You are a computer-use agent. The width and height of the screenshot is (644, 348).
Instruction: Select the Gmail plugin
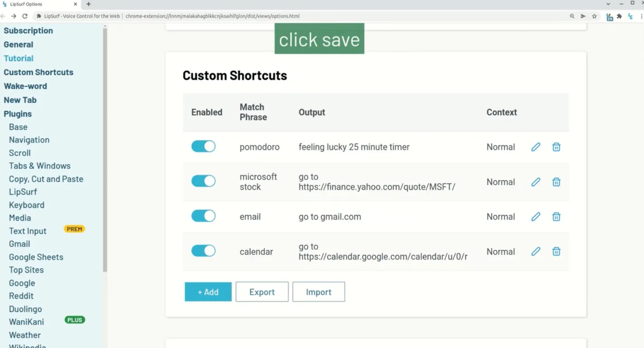(x=19, y=244)
